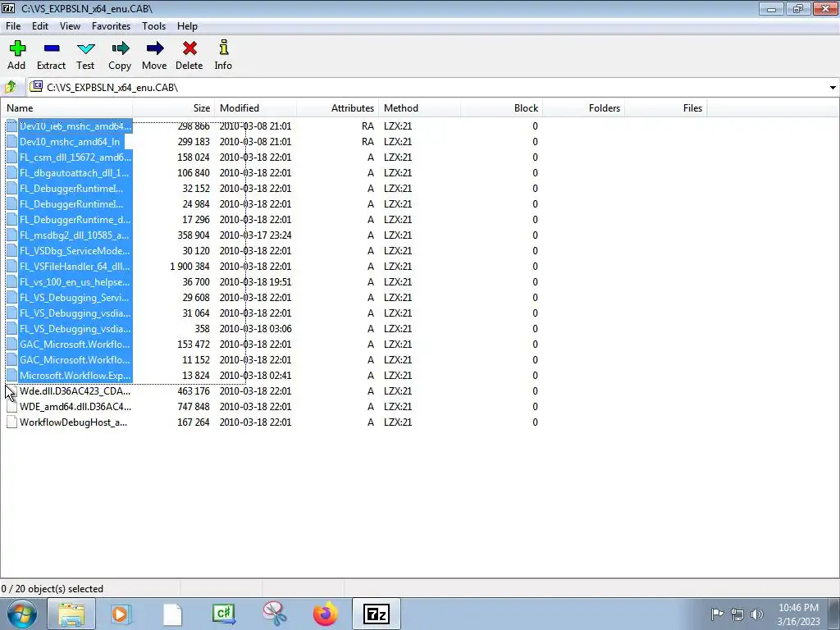Sort by Method column header
This screenshot has width=840, height=630.
419,108
